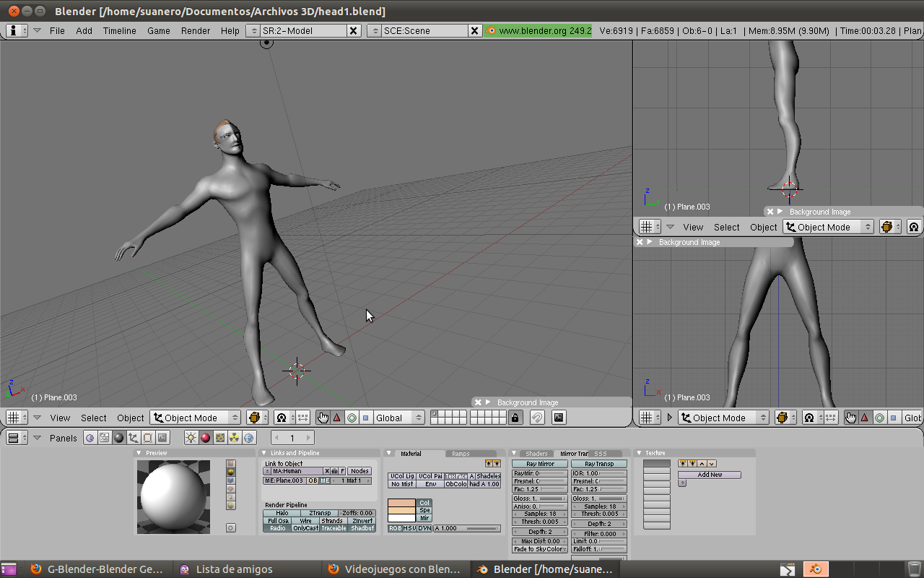The height and width of the screenshot is (578, 924).
Task: Click the Add New texture button
Action: click(x=709, y=475)
